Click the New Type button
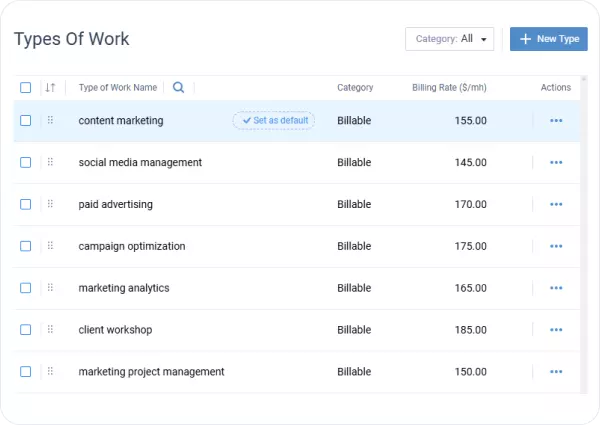Viewport: 600px width, 425px height. coord(549,39)
